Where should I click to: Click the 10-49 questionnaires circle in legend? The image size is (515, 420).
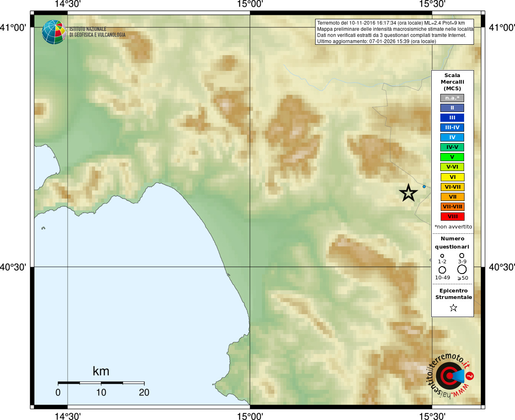pyautogui.click(x=442, y=270)
